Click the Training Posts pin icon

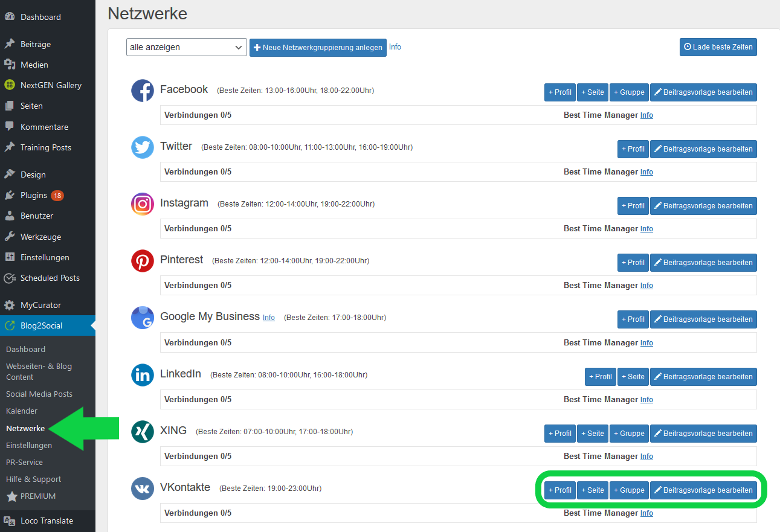(10, 147)
